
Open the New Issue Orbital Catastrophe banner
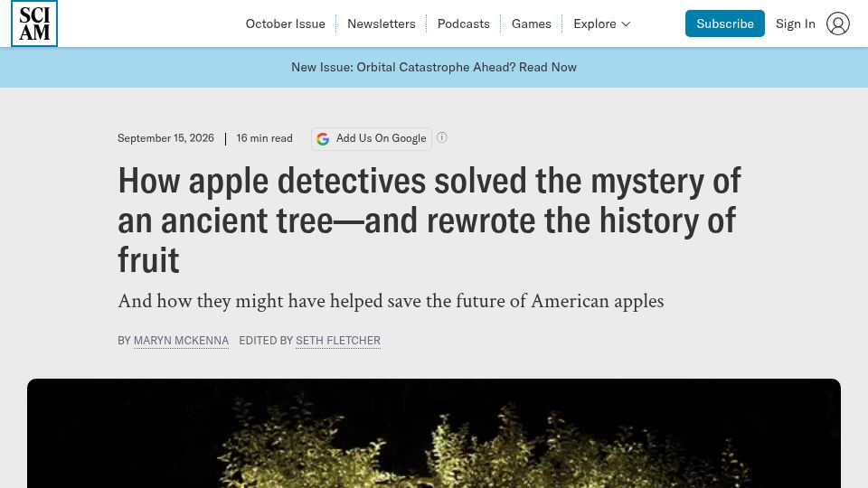(x=434, y=67)
